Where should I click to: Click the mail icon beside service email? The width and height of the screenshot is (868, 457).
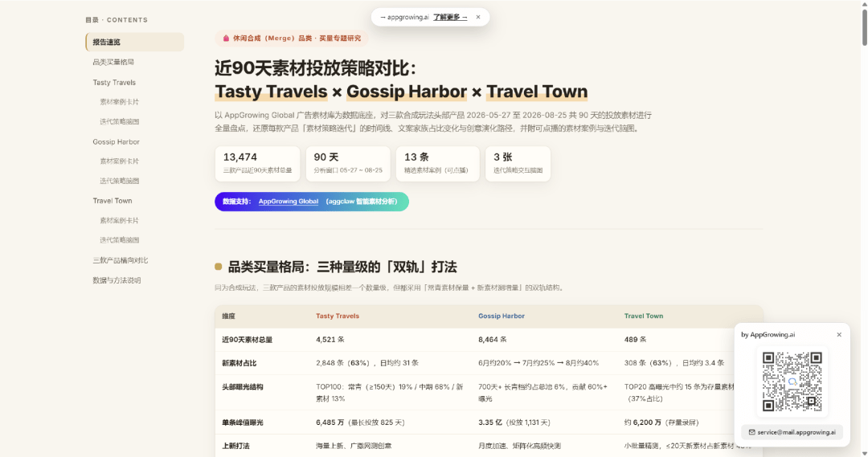(751, 432)
